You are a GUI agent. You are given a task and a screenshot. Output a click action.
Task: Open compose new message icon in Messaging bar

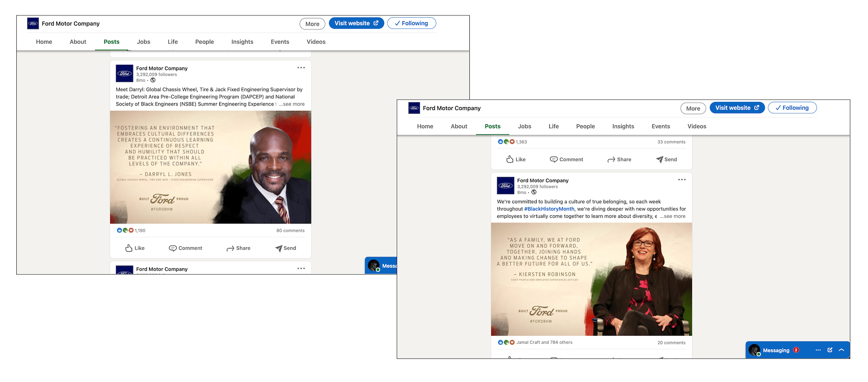(830, 350)
